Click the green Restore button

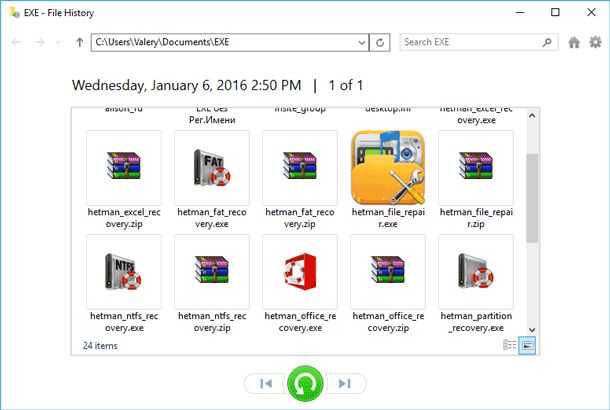coord(305,384)
